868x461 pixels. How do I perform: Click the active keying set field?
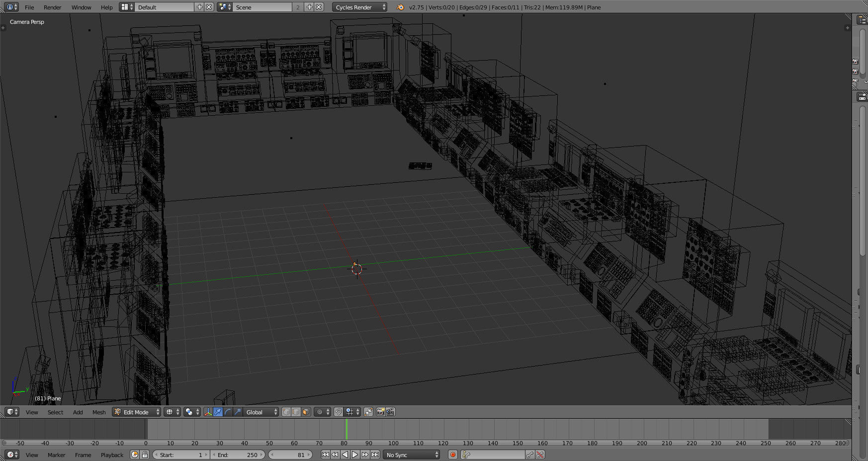493,455
